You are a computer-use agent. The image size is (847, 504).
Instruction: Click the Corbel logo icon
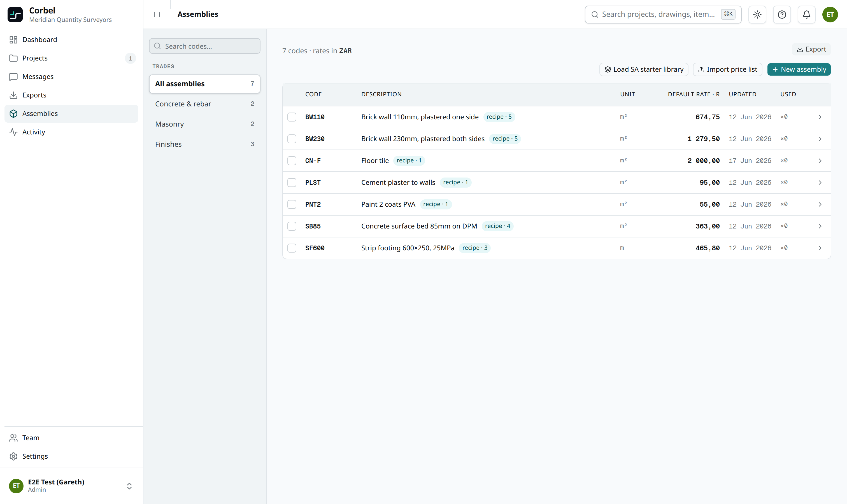pyautogui.click(x=15, y=15)
